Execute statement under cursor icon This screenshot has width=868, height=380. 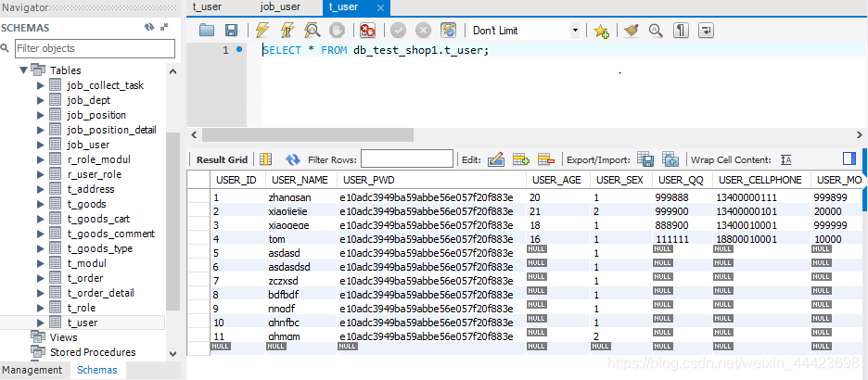[x=287, y=31]
